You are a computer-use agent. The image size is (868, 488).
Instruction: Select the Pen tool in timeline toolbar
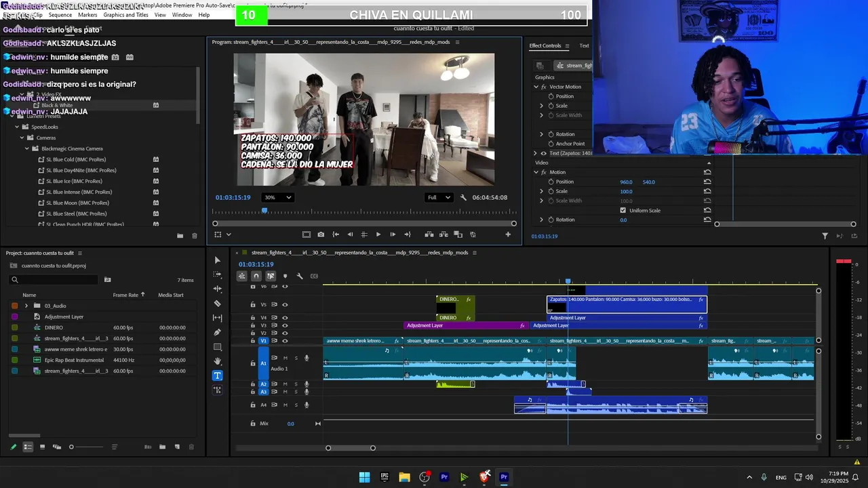click(x=217, y=332)
